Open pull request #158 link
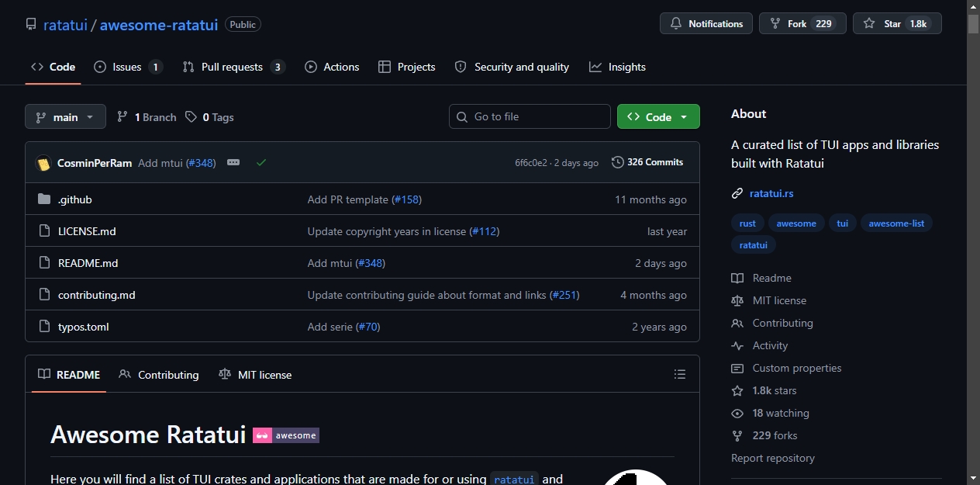This screenshot has width=980, height=485. coord(406,199)
